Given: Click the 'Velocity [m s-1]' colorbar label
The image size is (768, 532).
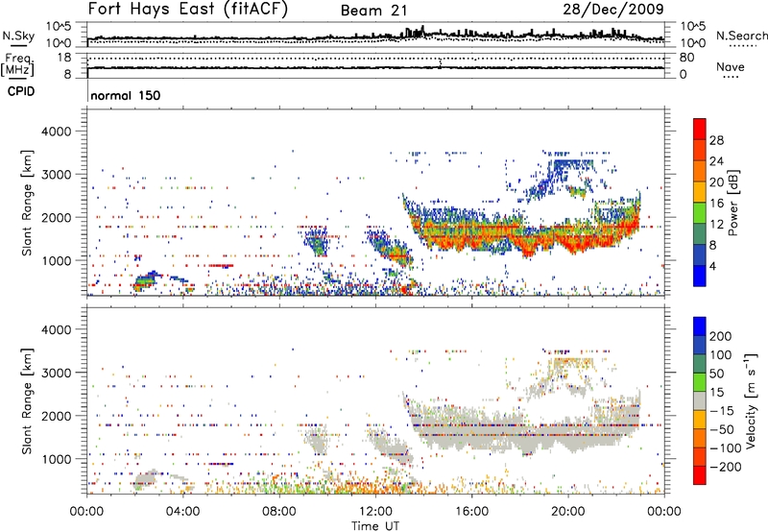Looking at the screenshot, I should pyautogui.click(x=750, y=400).
